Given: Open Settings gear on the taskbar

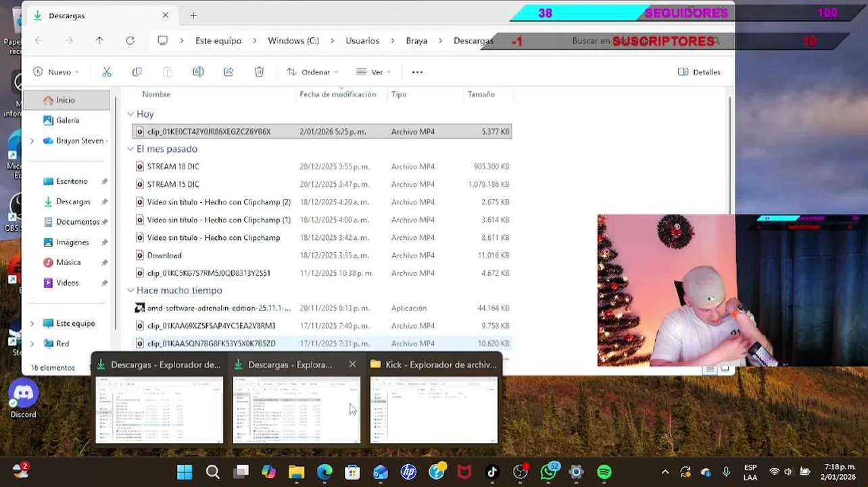Looking at the screenshot, I should [x=576, y=472].
